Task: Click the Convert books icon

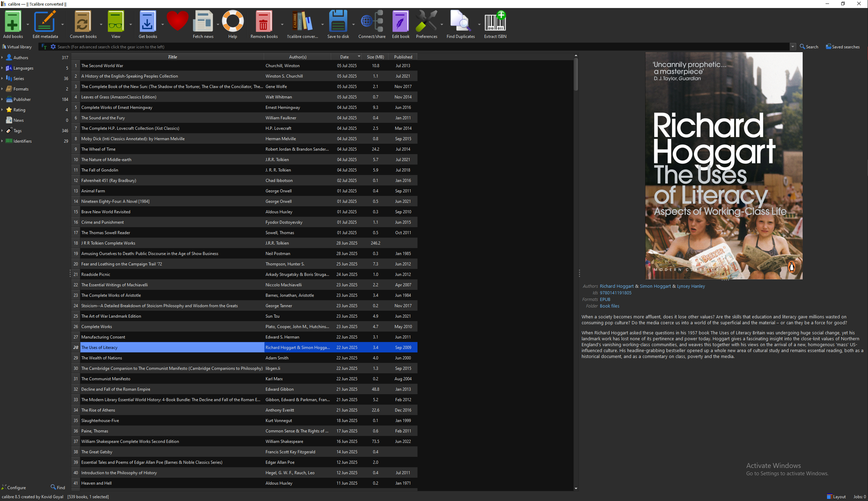Action: pos(83,22)
